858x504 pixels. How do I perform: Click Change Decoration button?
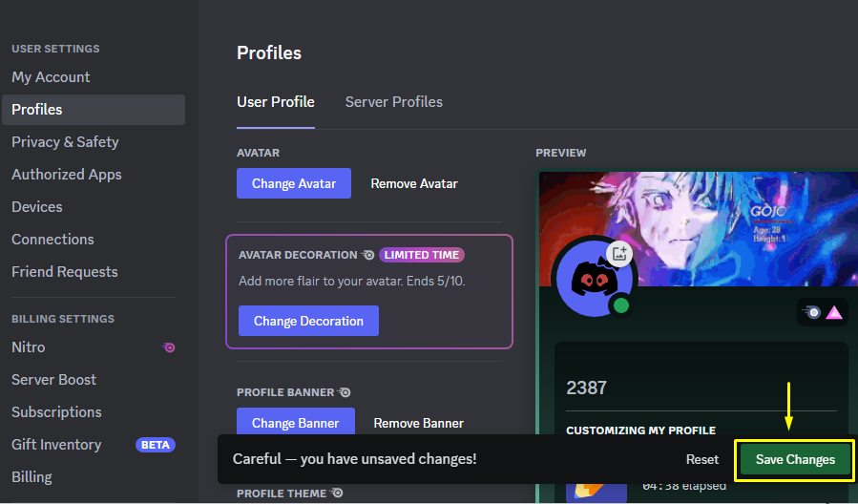pyautogui.click(x=308, y=321)
